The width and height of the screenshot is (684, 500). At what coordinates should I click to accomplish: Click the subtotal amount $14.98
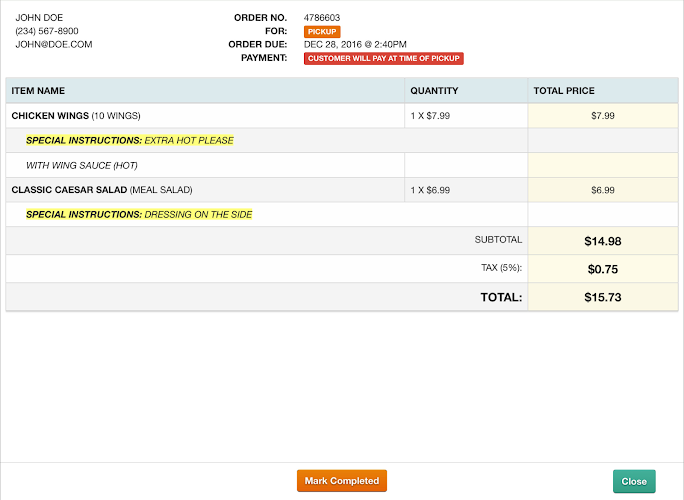point(603,241)
